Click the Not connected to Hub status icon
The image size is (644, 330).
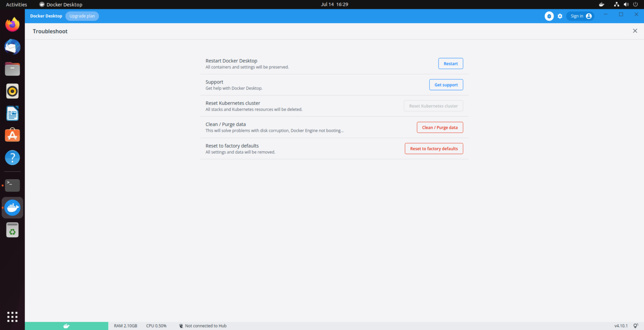pyautogui.click(x=181, y=325)
